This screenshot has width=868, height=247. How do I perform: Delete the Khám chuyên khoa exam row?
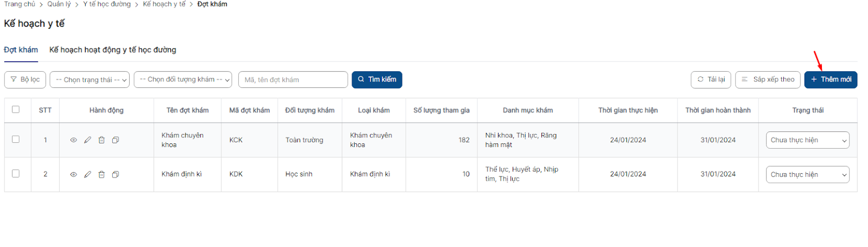tap(101, 140)
